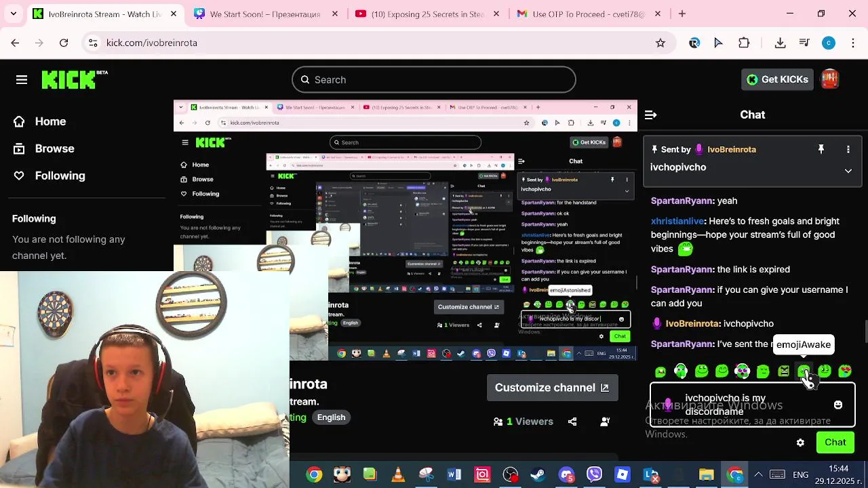
Task: Reload the kick.com page
Action: (64, 43)
